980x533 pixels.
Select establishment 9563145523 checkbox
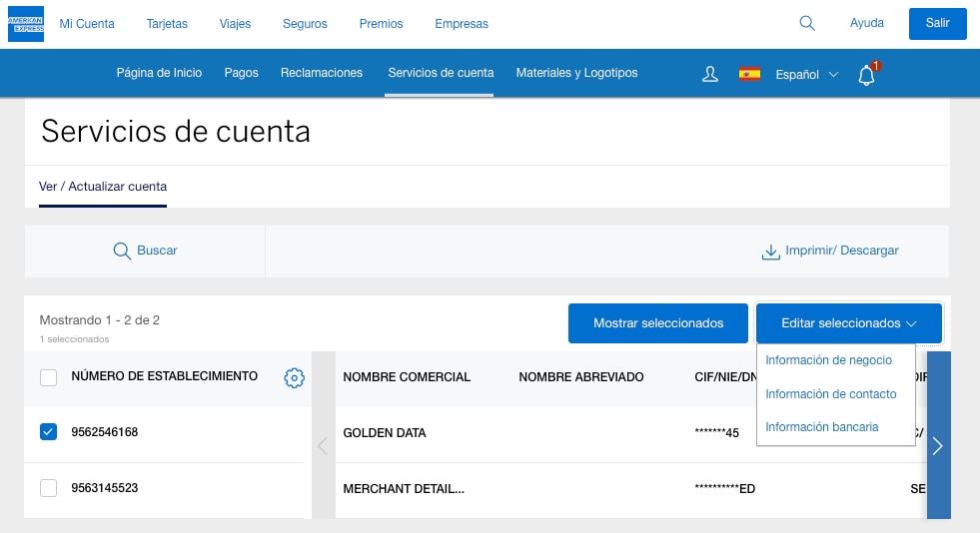click(x=48, y=488)
